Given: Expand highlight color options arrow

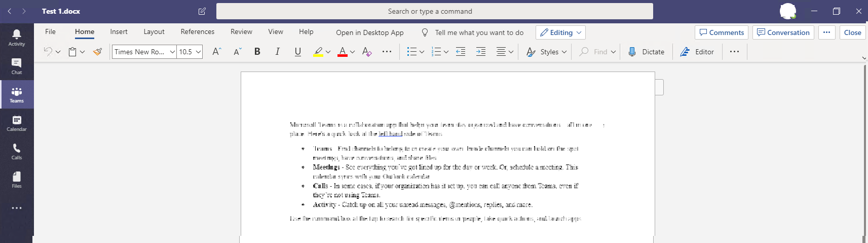Looking at the screenshot, I should point(328,52).
